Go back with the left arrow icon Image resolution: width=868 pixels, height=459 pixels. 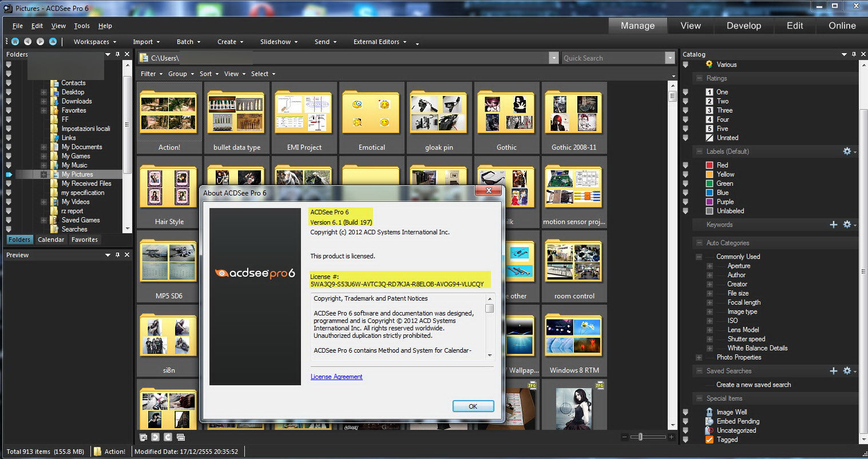coord(27,41)
